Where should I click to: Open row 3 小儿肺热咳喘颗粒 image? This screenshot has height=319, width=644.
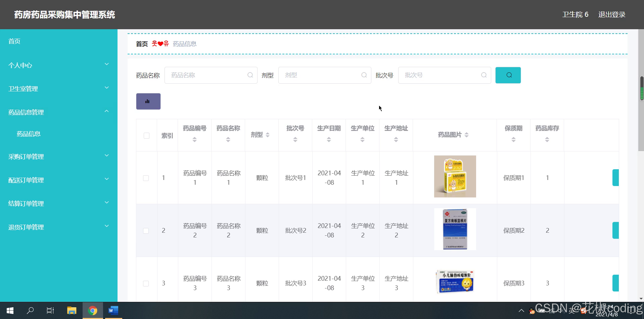tap(455, 282)
